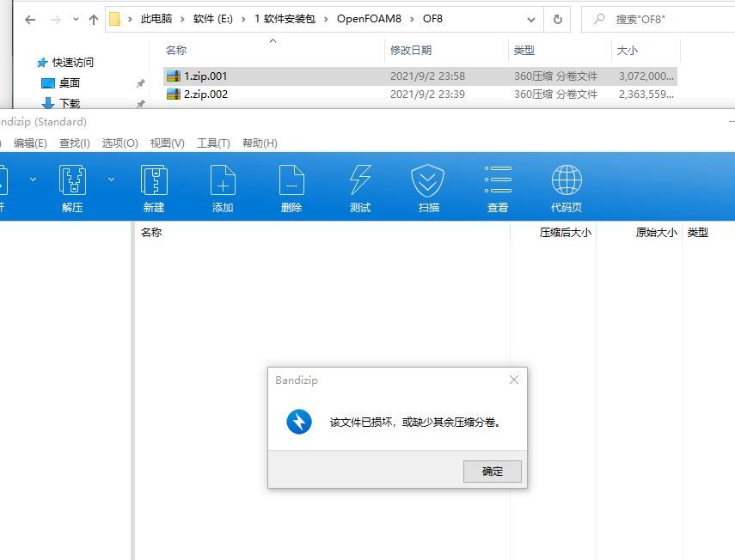The width and height of the screenshot is (735, 560).
Task: Select the 新建 (new archive) toolbar icon
Action: pos(154,180)
